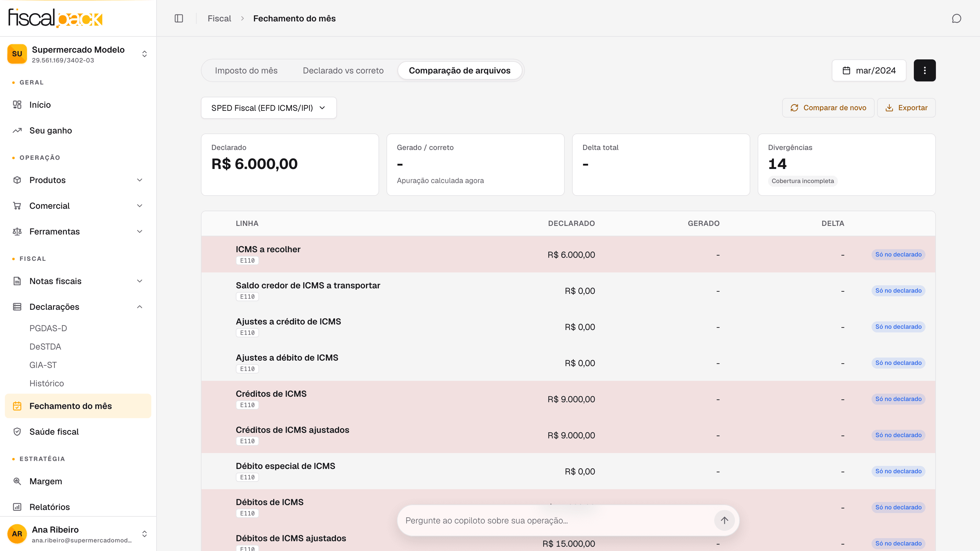Viewport: 980px width, 551px height.
Task: Click the Notas fiscais document icon
Action: click(17, 281)
